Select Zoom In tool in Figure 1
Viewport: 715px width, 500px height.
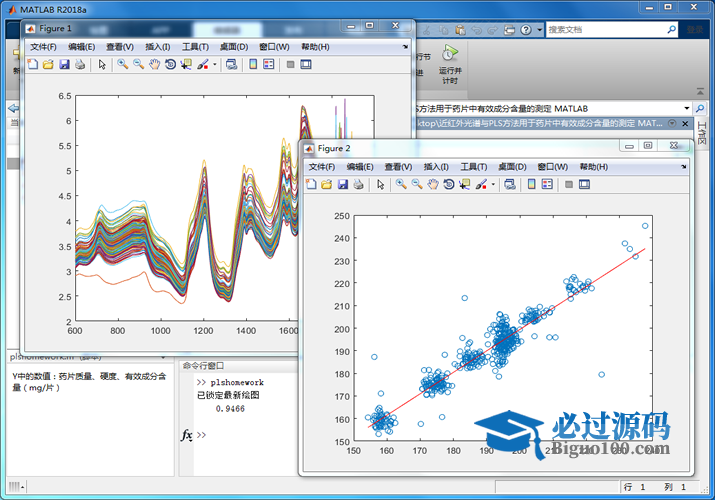point(122,64)
